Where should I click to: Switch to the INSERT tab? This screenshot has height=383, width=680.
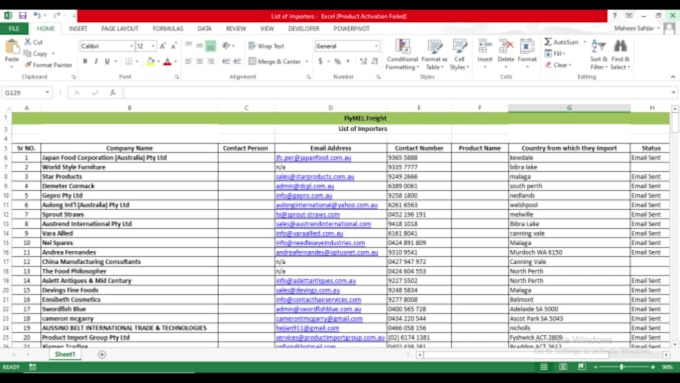pos(78,28)
